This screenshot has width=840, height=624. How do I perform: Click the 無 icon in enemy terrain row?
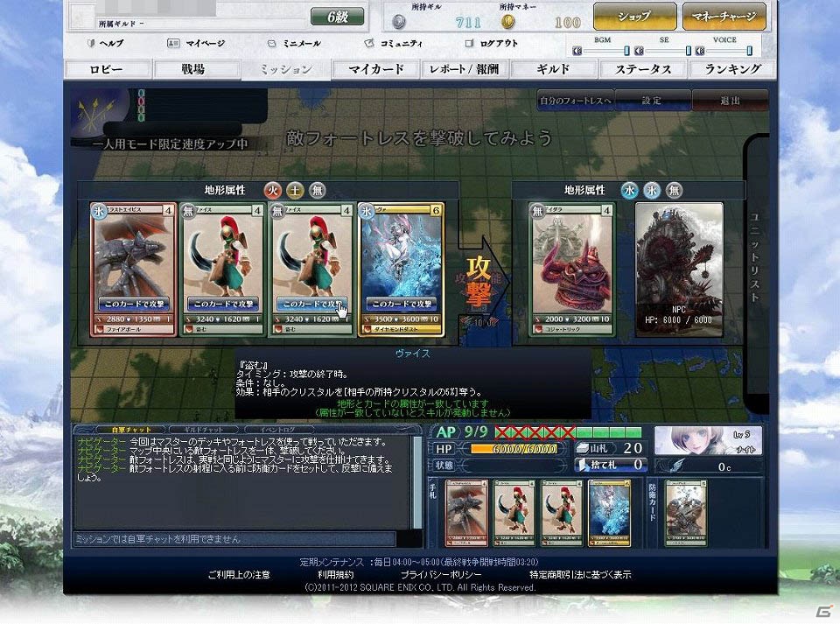pos(675,190)
